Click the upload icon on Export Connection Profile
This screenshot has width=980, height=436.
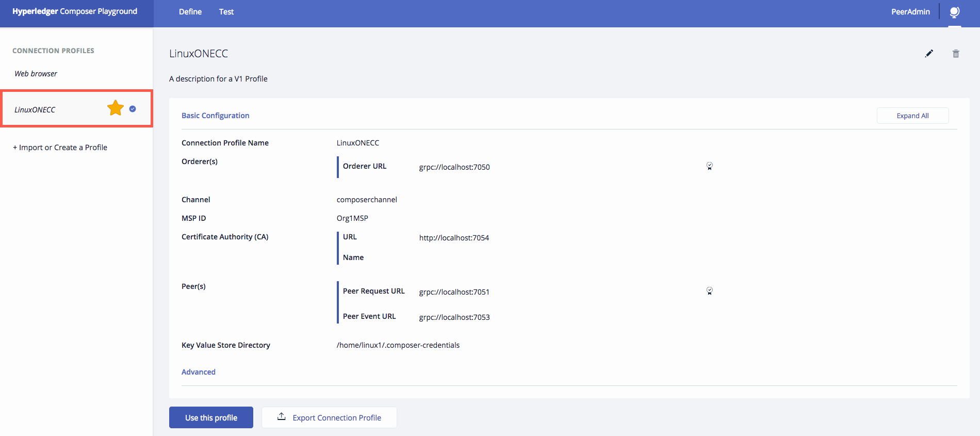click(x=282, y=416)
